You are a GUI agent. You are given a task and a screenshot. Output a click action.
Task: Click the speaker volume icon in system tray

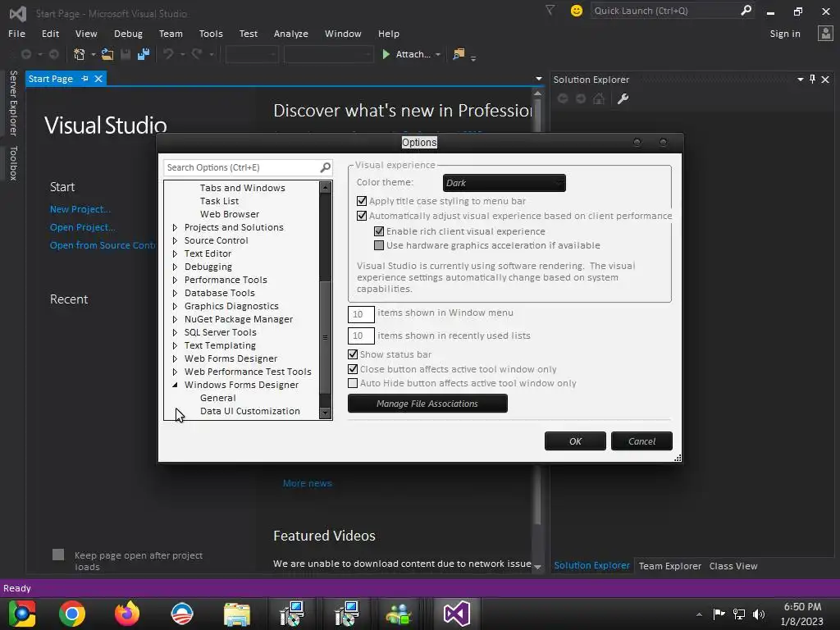click(x=759, y=614)
